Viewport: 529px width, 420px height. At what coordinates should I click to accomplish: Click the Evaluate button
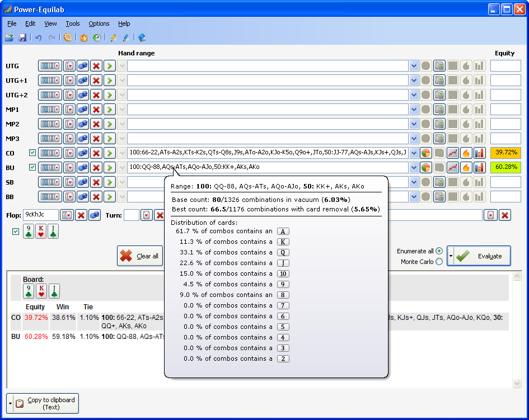(x=482, y=256)
